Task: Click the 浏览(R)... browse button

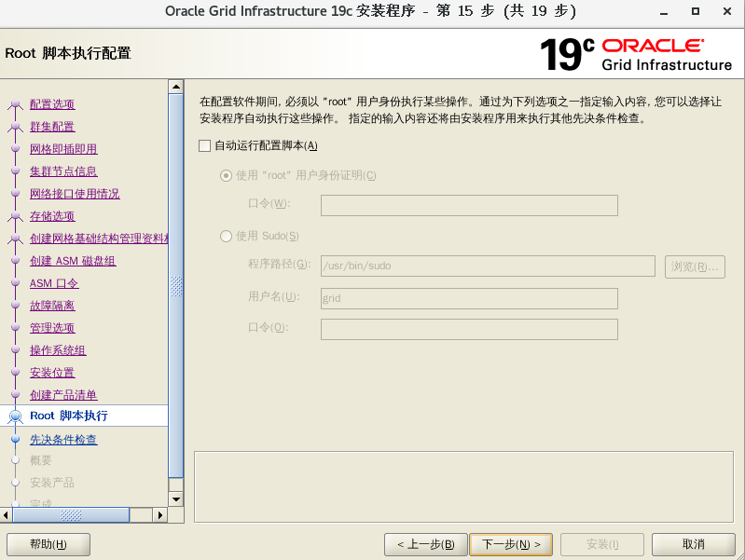Action: 695,266
